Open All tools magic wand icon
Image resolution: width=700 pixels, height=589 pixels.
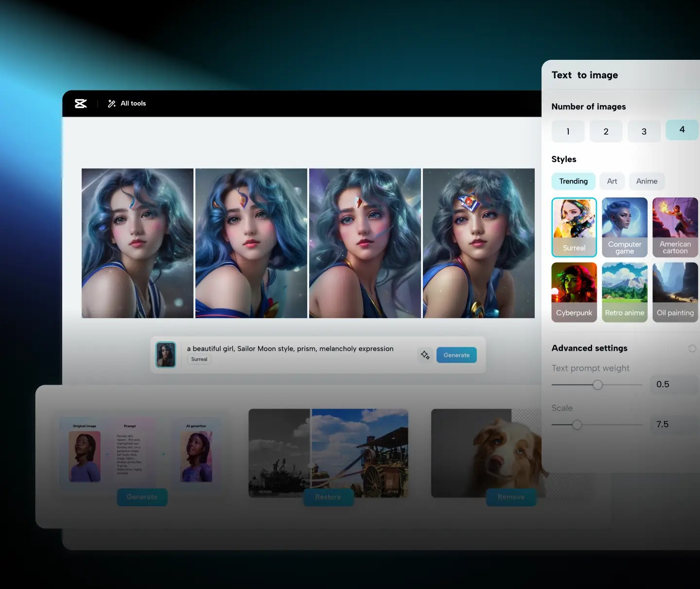(x=112, y=104)
